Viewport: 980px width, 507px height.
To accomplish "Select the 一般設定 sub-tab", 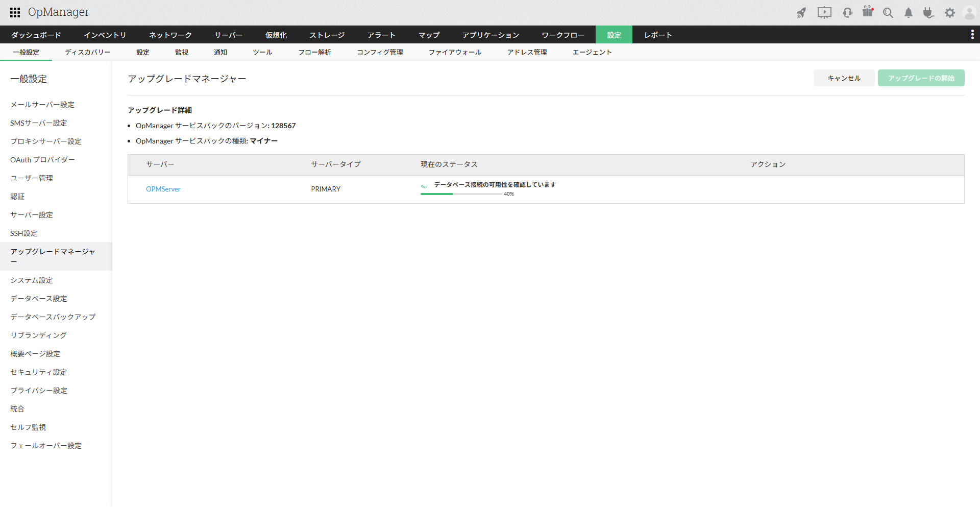I will [x=26, y=52].
